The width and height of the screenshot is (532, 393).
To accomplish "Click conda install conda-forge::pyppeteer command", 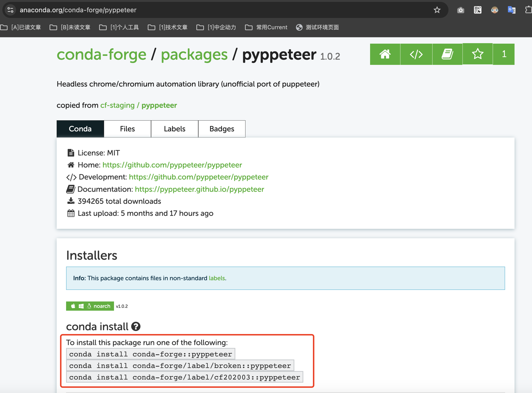I will [150, 354].
